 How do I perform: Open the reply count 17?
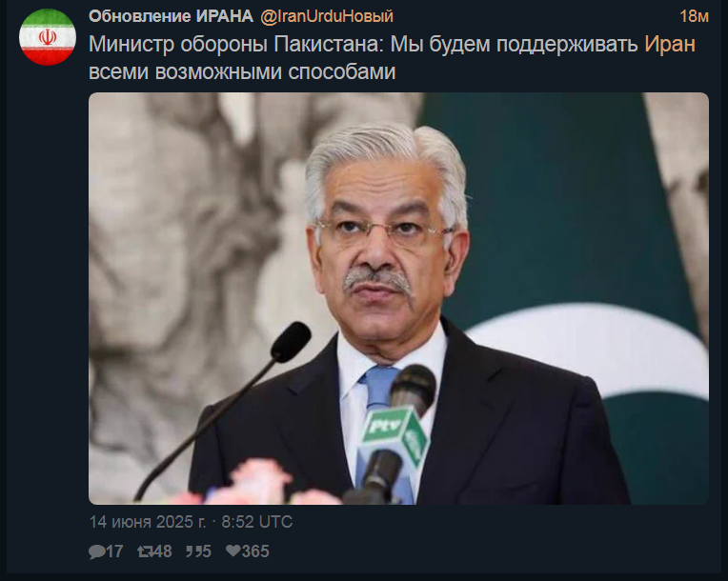[114, 551]
